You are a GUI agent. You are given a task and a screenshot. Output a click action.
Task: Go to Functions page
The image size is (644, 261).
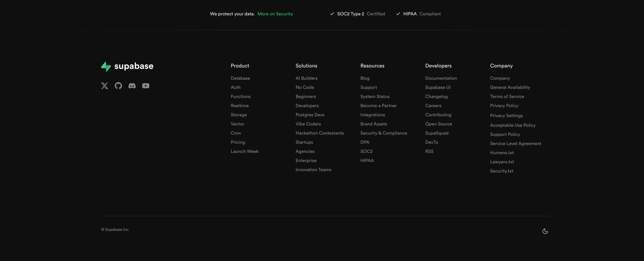[241, 96]
